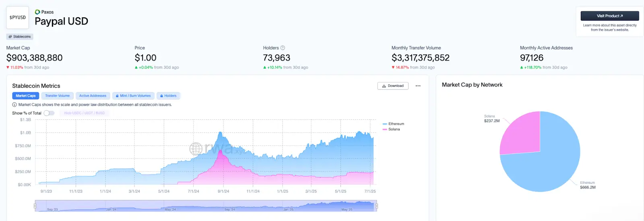
Task: Click the Market Cap value $903,388,880
Action: (x=35, y=58)
